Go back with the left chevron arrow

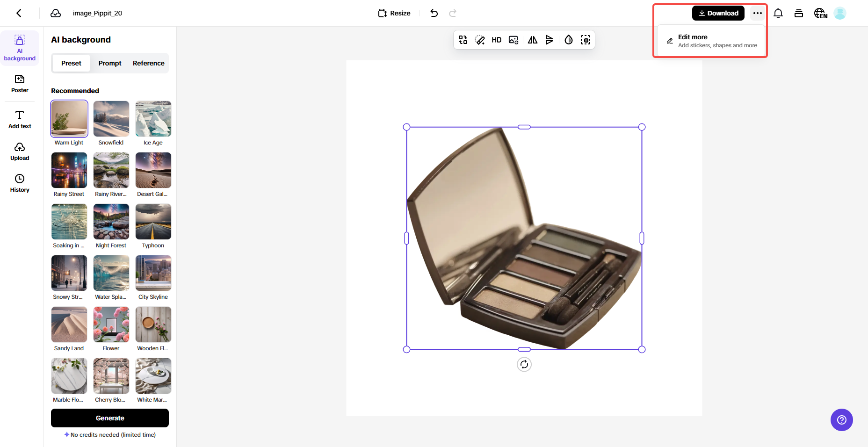(x=19, y=13)
